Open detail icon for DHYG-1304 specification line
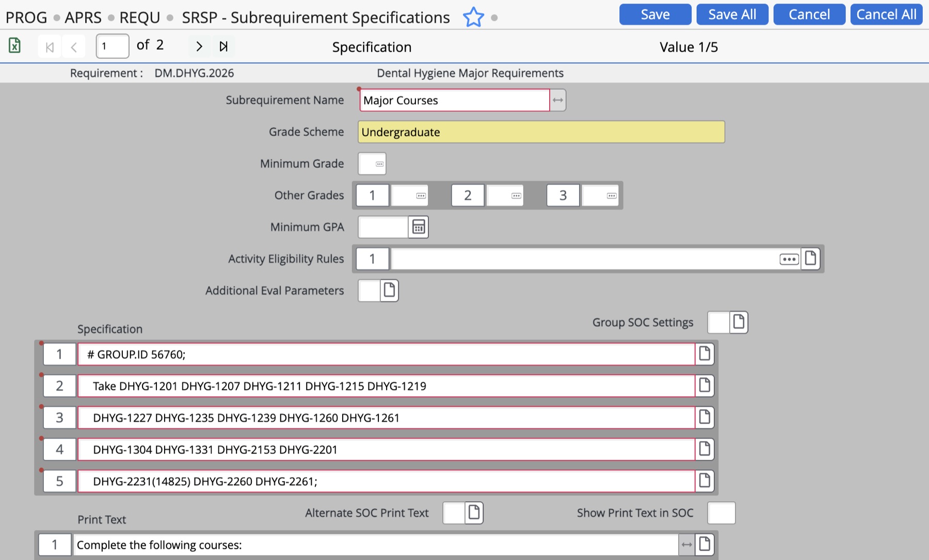Image resolution: width=929 pixels, height=560 pixels. pos(704,449)
